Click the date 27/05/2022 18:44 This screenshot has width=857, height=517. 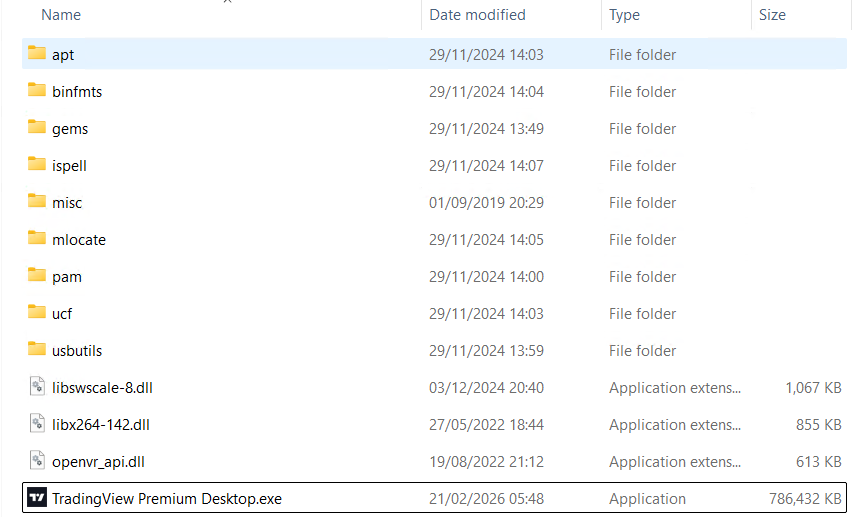[486, 425]
